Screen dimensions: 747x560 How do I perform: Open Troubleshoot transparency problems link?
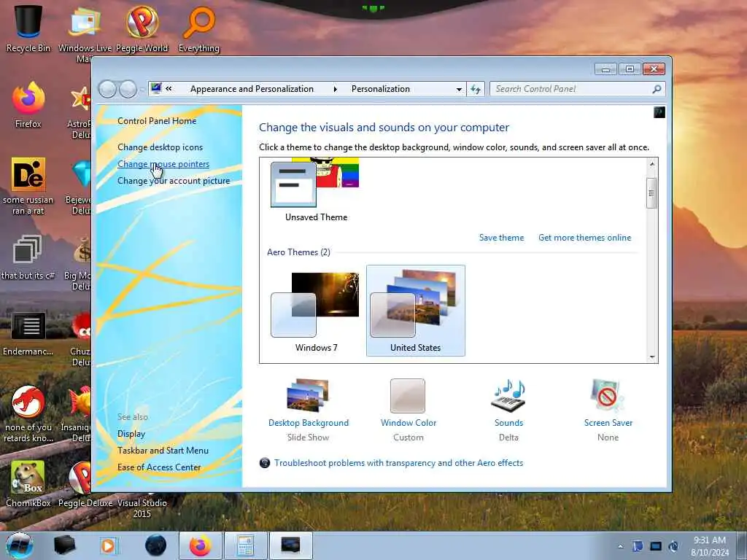399,463
